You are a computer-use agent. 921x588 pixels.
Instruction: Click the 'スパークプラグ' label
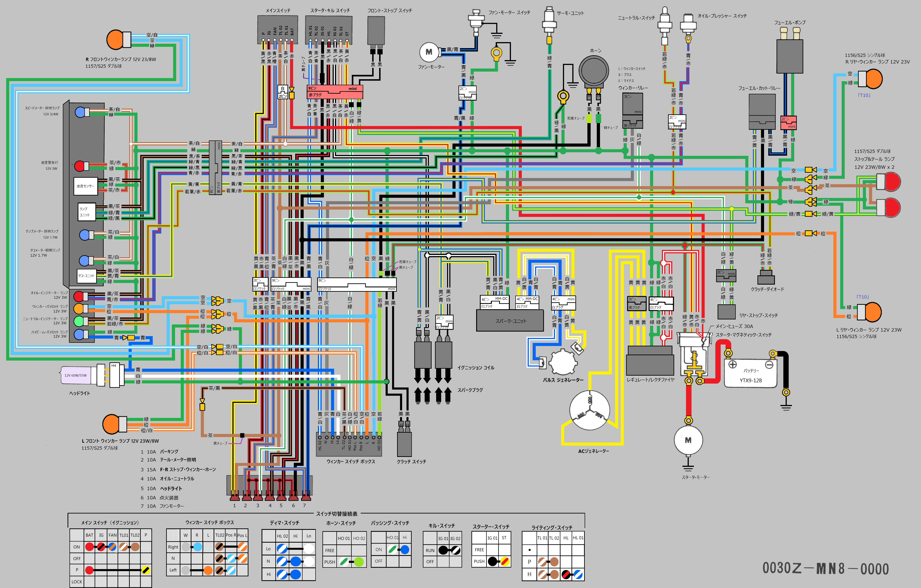470,390
